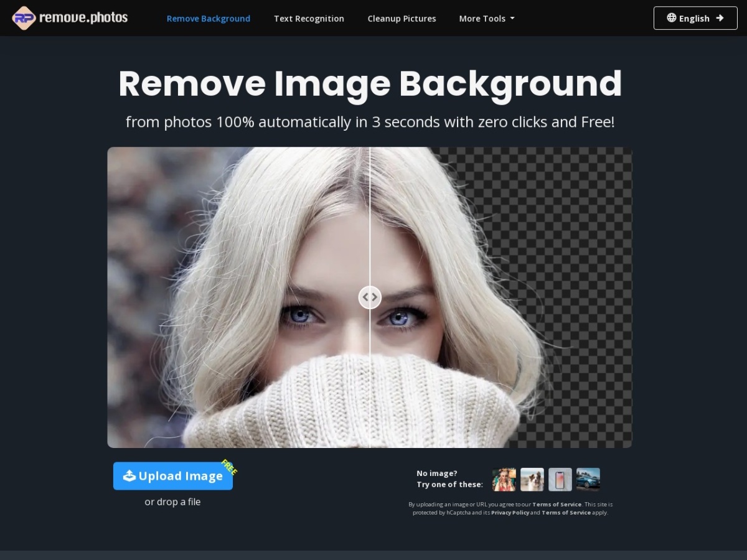Click the Upload Image button
The height and width of the screenshot is (560, 747).
[x=172, y=476]
